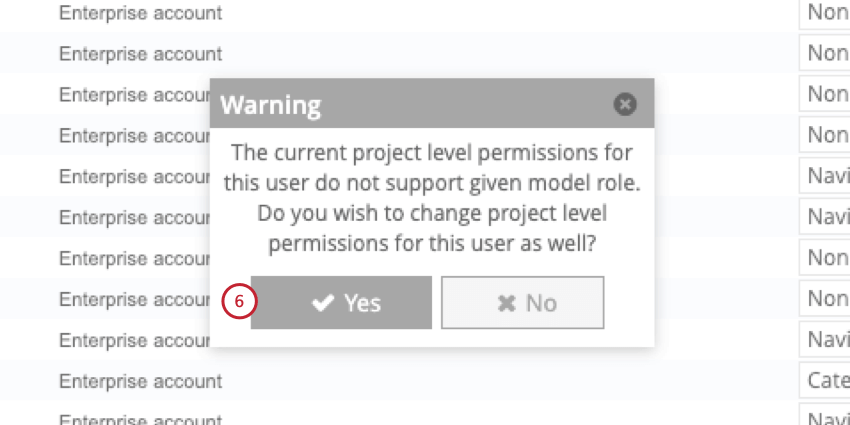Click No to decline permission change
The image size is (850, 425).
coord(522,303)
